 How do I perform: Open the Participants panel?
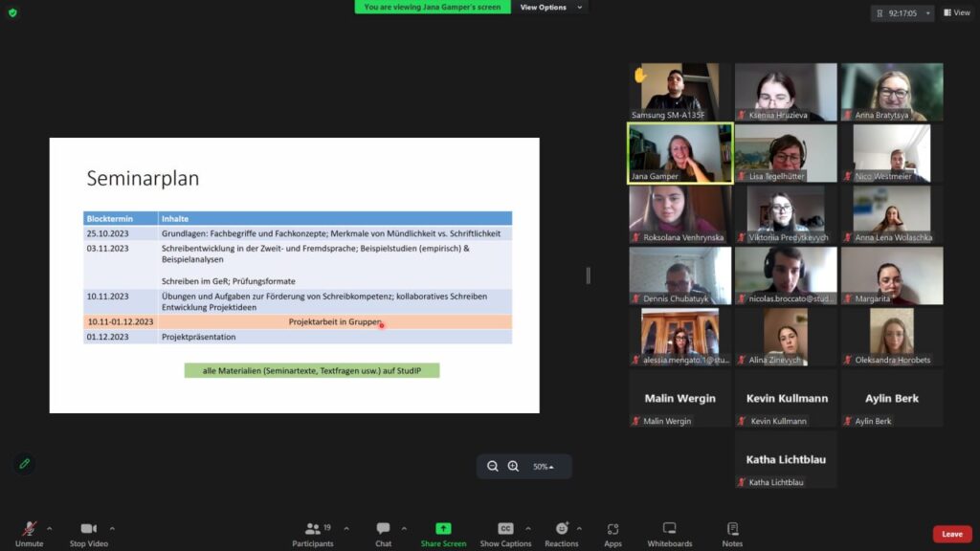(313, 534)
